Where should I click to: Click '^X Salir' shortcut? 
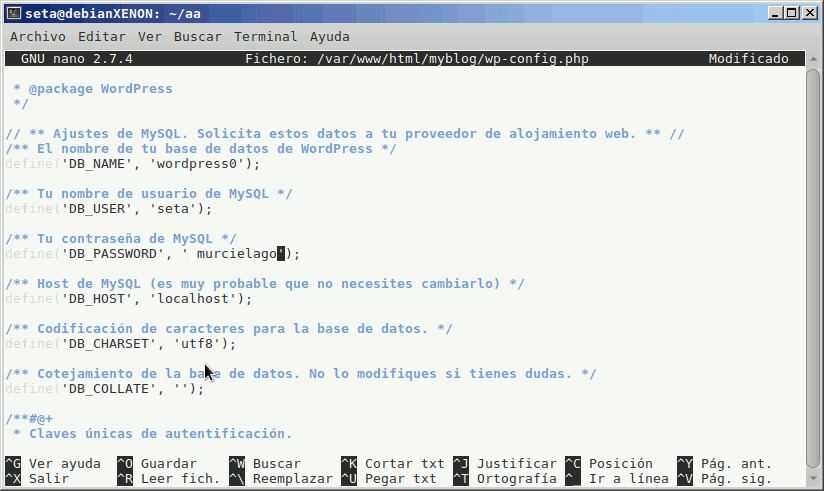37,479
